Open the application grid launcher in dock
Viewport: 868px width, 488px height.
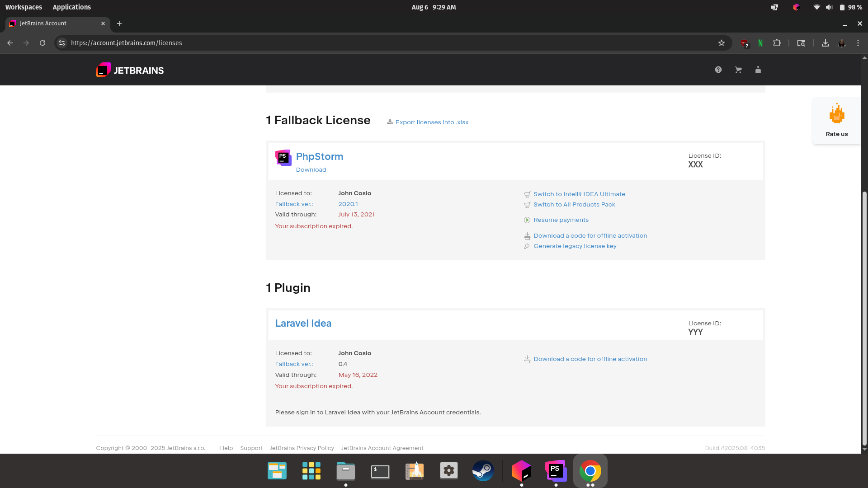(x=311, y=471)
